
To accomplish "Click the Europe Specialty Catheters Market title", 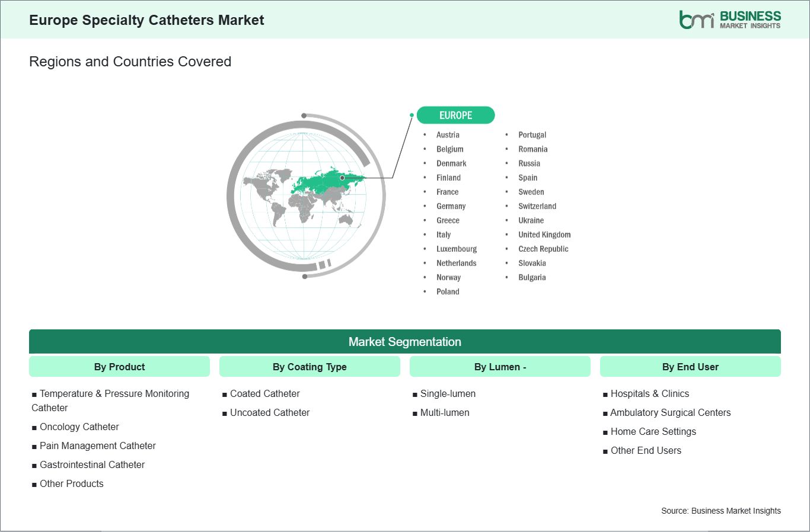I will point(146,20).
